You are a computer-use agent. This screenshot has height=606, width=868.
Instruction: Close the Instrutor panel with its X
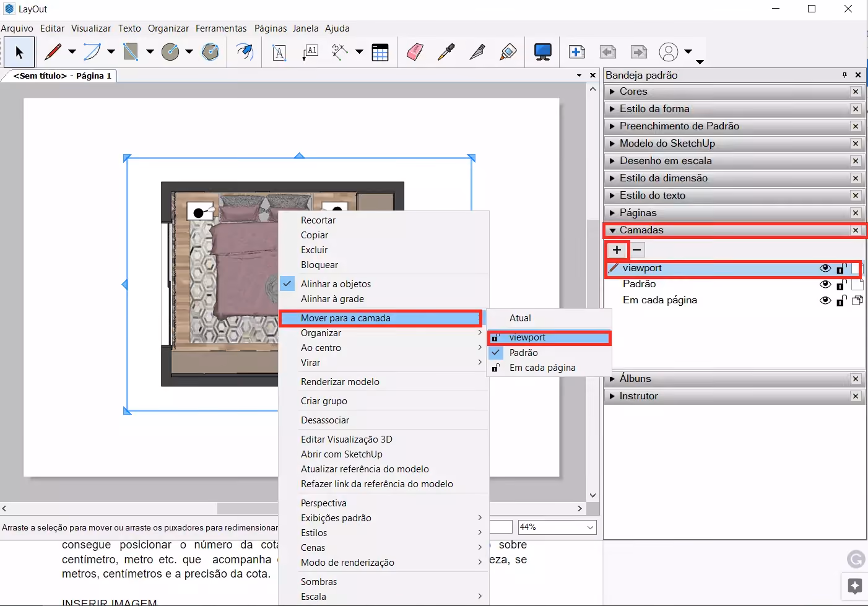point(856,396)
